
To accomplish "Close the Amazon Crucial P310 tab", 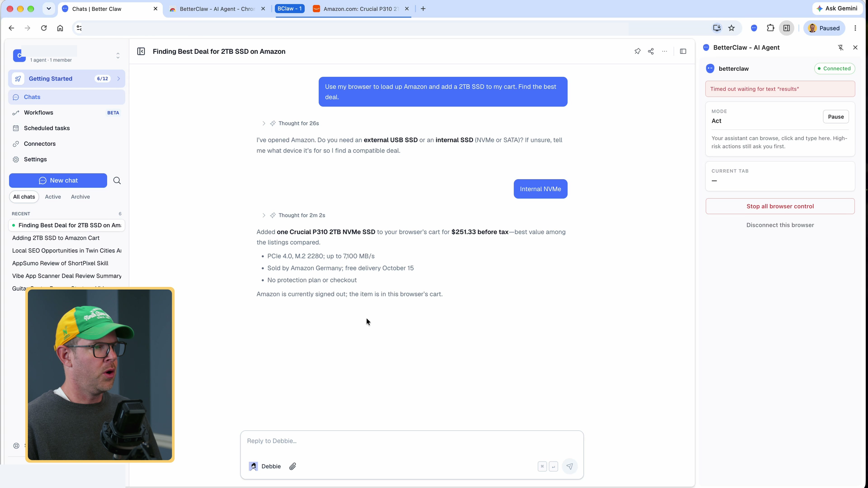I will point(407,9).
